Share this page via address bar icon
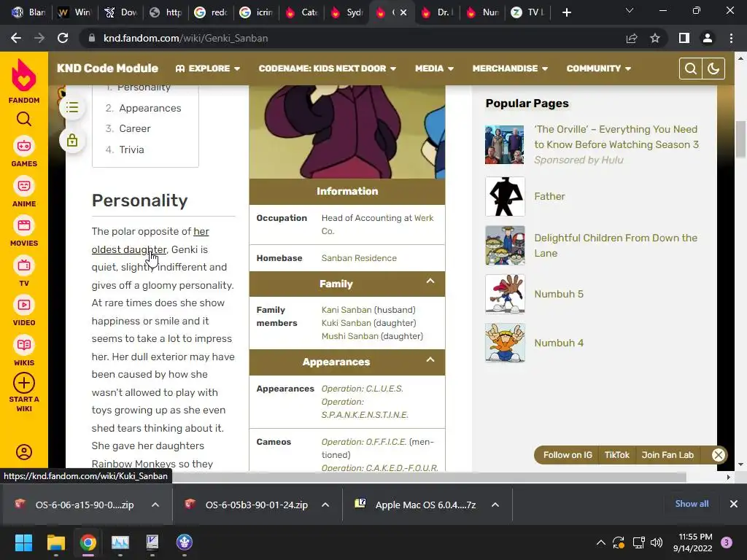 click(x=632, y=38)
